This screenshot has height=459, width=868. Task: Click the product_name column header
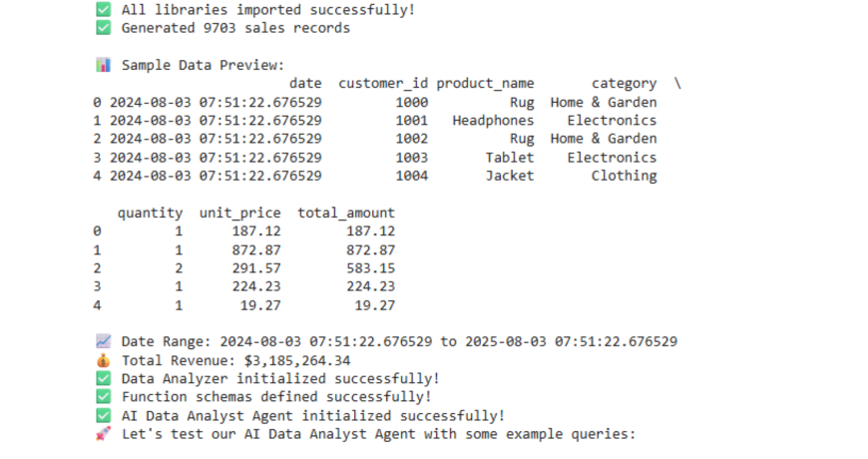[x=485, y=84]
